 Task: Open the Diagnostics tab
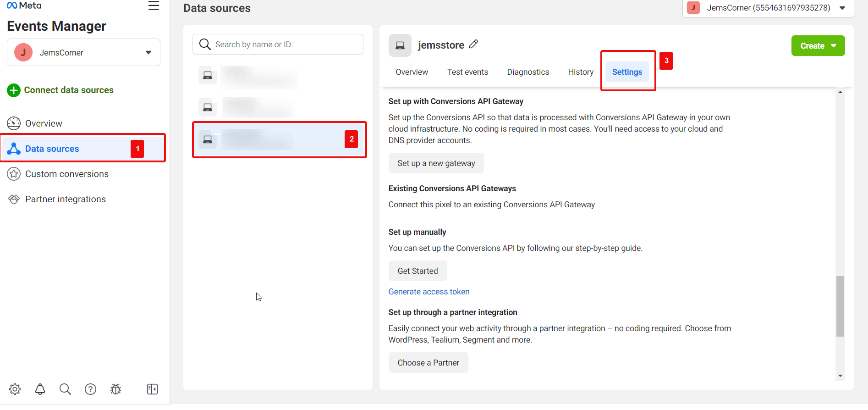tap(527, 72)
